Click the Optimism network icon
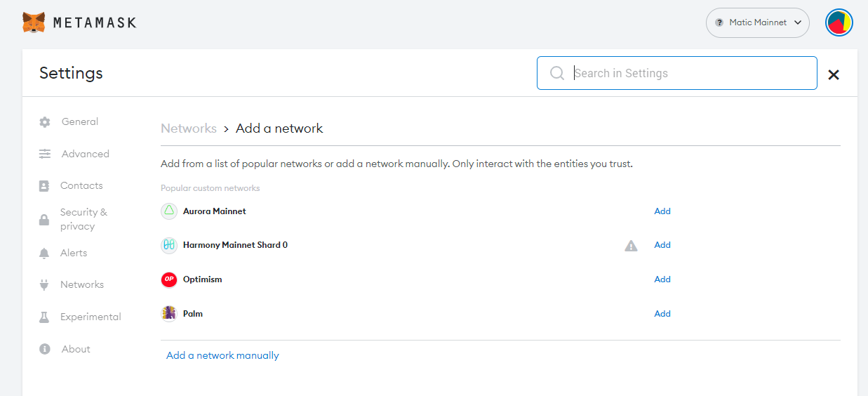 [168, 279]
